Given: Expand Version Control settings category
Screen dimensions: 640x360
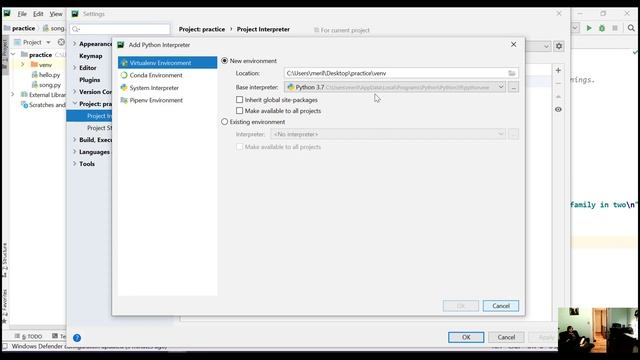Looking at the screenshot, I should coord(75,92).
